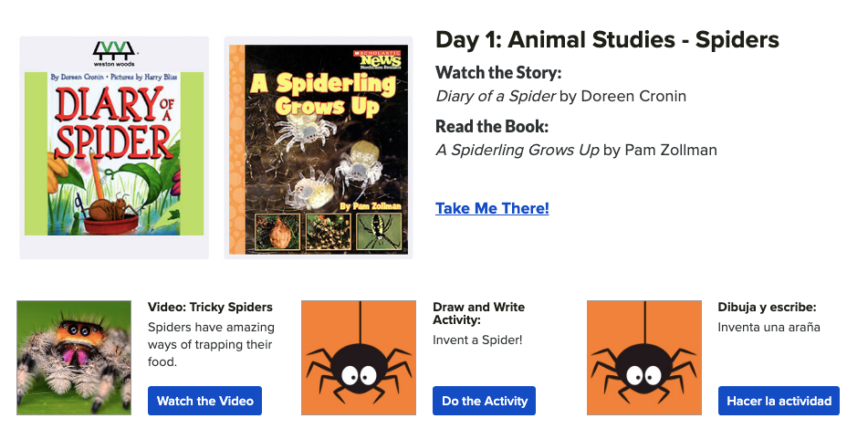868x429 pixels.
Task: Select the Dibuja y escribe title
Action: 767,308
